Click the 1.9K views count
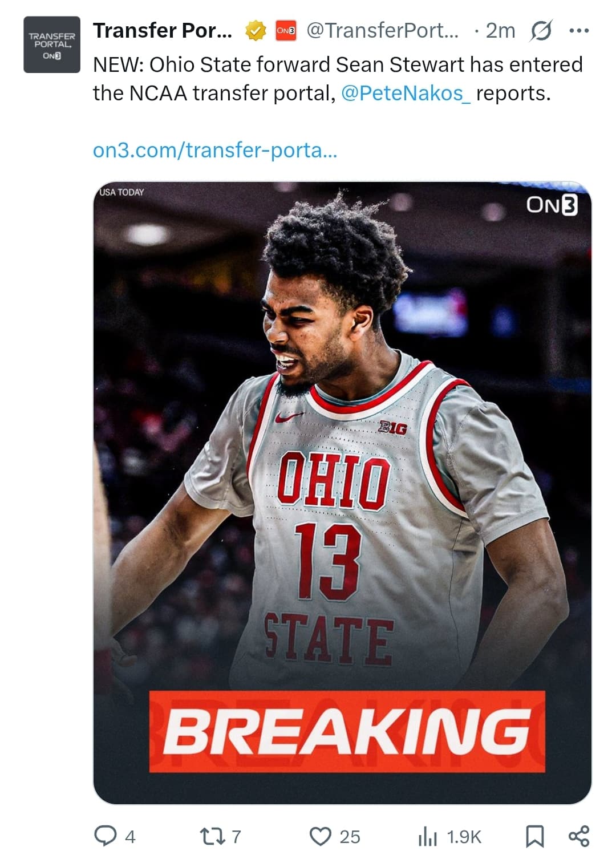The image size is (616, 859). (464, 837)
